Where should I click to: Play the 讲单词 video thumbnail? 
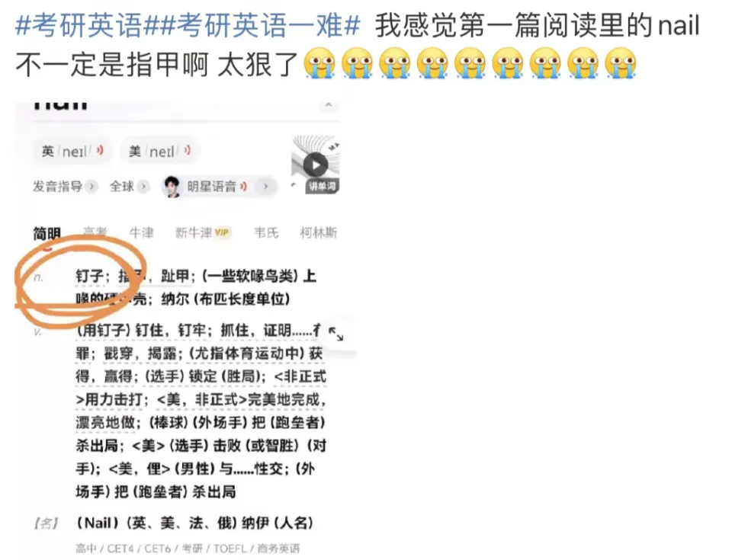click(x=316, y=165)
